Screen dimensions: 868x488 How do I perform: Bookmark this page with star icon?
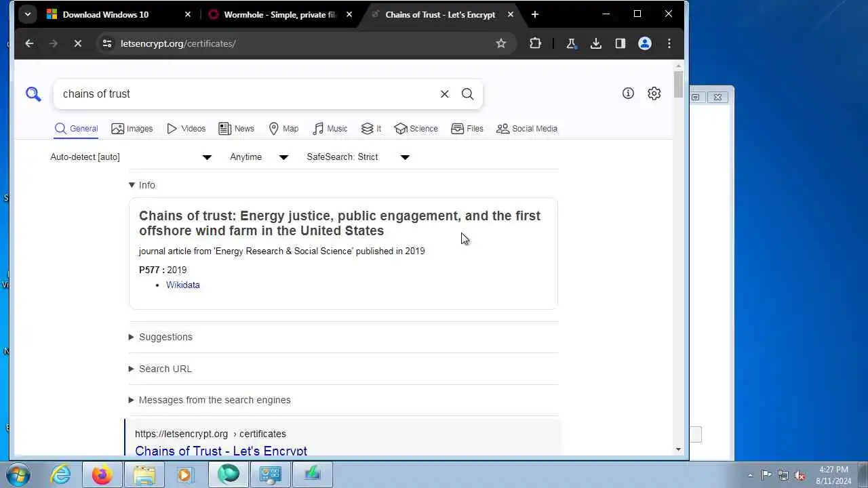pyautogui.click(x=501, y=43)
